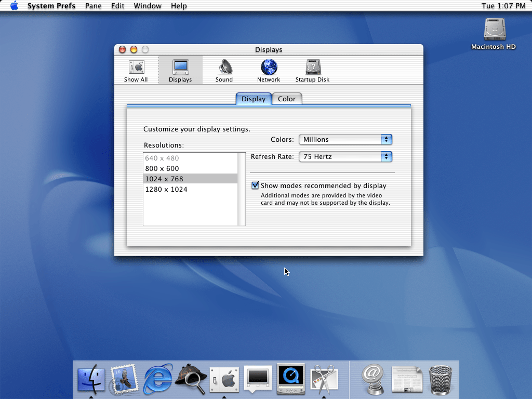Uncheck Show modes recommended by display

coord(255,185)
